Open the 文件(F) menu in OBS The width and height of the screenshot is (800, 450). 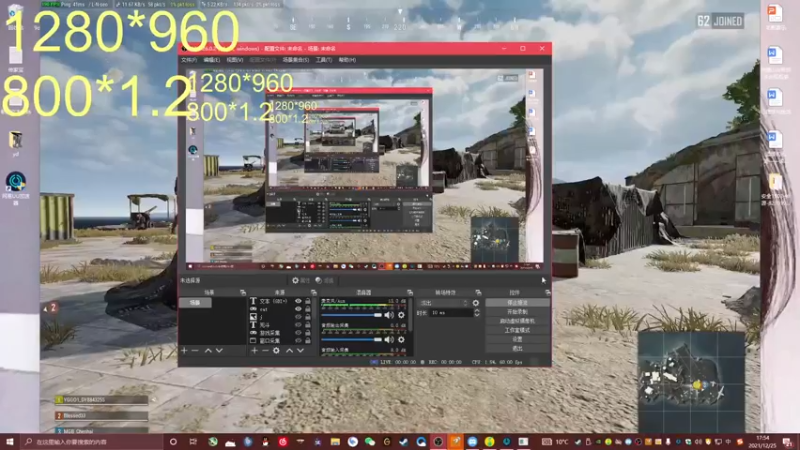coord(189,60)
